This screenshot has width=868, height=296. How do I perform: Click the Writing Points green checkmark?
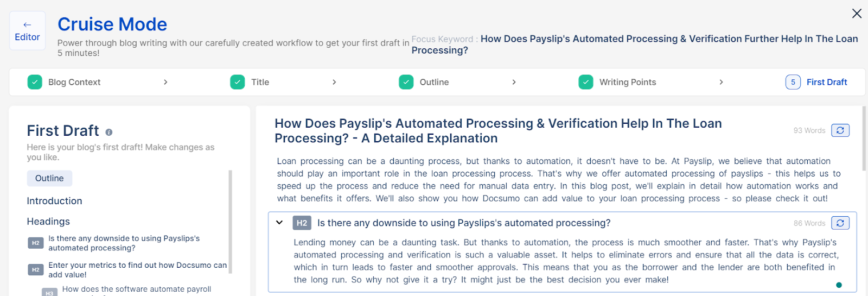(586, 82)
